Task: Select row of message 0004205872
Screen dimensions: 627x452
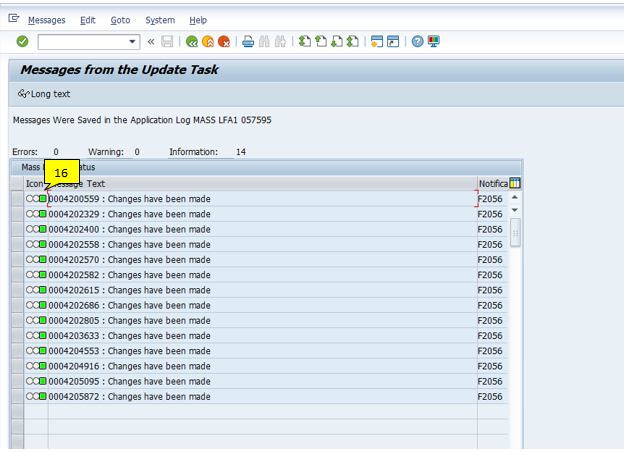Action: [x=17, y=397]
